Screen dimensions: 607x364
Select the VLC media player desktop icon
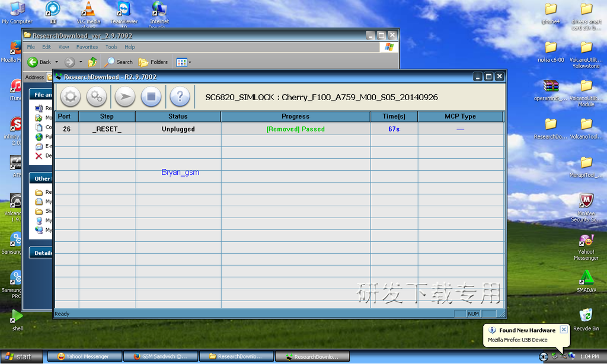[x=88, y=11]
